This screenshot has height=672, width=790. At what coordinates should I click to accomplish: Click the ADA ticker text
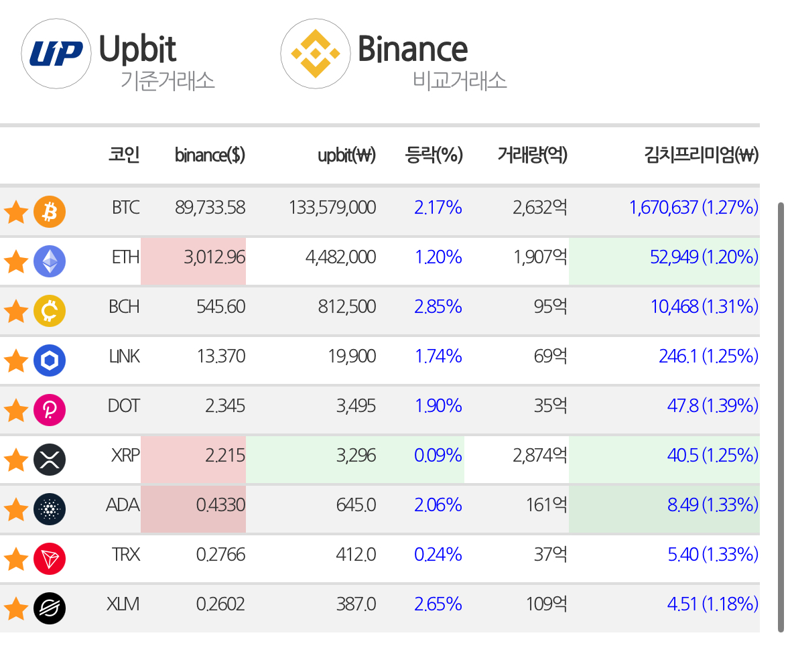123,505
